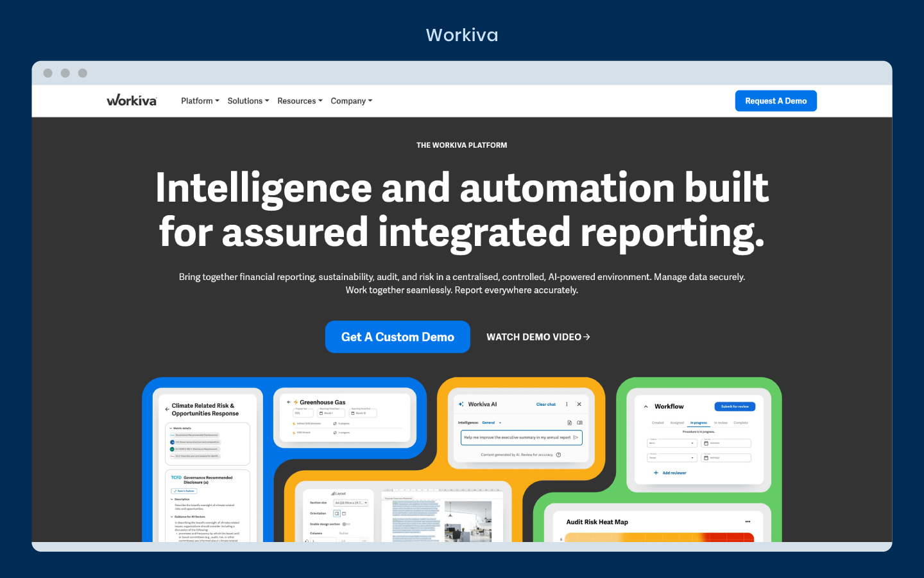Image resolution: width=924 pixels, height=578 pixels.
Task: Open the Intelligence General dropdown
Action: tap(492, 423)
